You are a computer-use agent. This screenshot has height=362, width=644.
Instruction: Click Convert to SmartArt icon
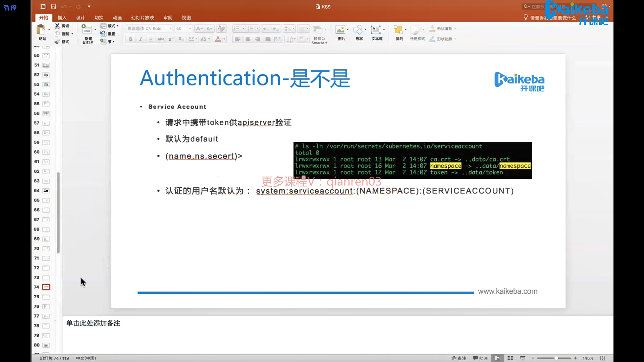pos(317,30)
